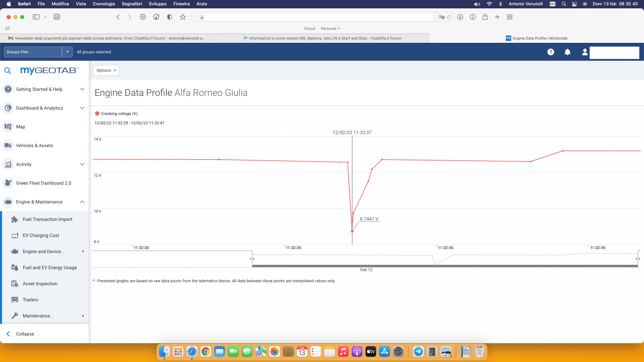The width and height of the screenshot is (644, 362).
Task: Click the Trailers icon
Action: click(15, 300)
